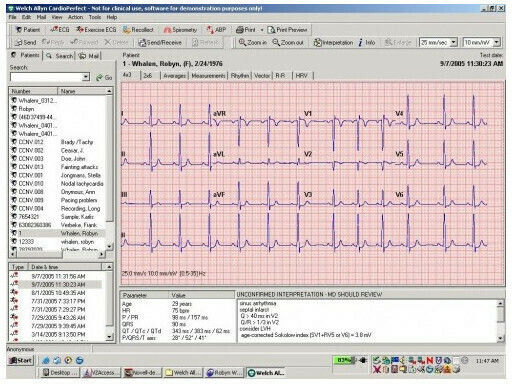Select test dated 3/14/2005 9:13:50 PM

pyautogui.click(x=58, y=334)
